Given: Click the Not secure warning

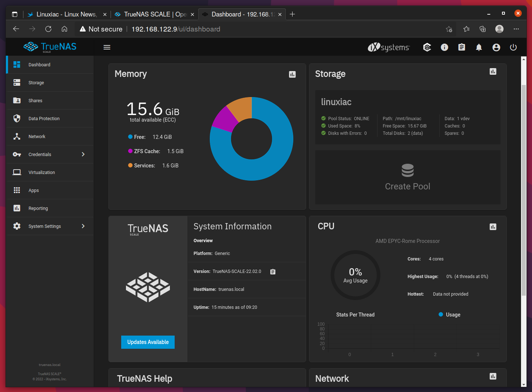Looking at the screenshot, I should (x=101, y=29).
